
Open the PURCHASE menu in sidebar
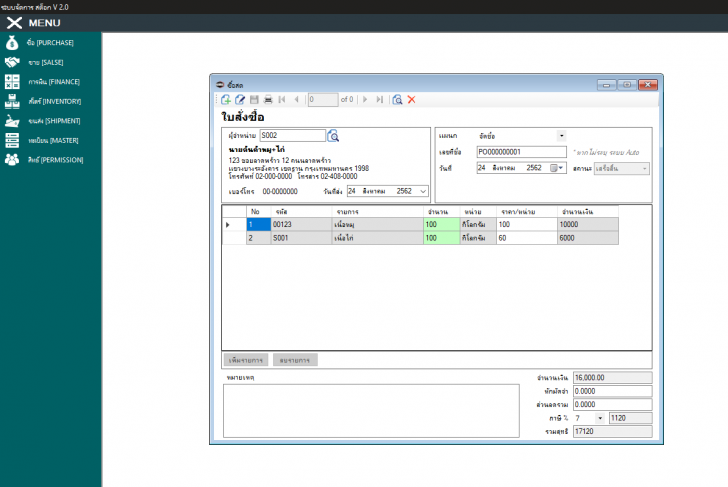tap(50, 43)
